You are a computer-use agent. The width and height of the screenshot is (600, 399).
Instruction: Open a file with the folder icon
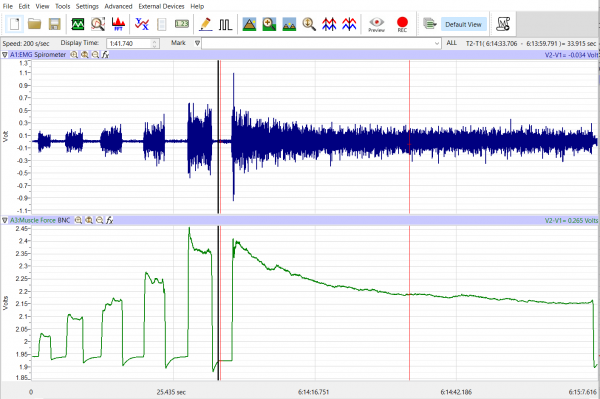pyautogui.click(x=34, y=24)
